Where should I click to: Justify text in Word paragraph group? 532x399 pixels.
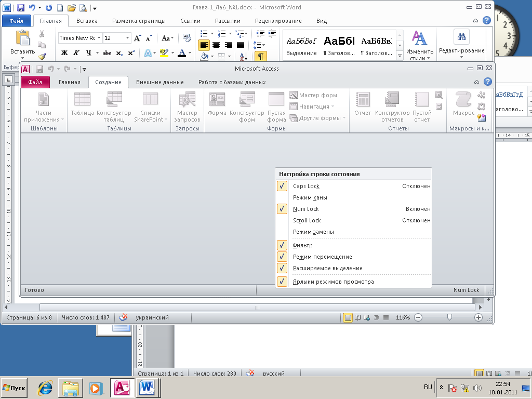coord(241,45)
